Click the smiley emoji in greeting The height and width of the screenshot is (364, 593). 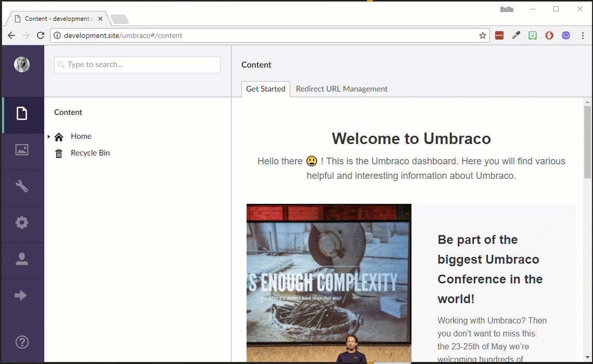(x=312, y=161)
